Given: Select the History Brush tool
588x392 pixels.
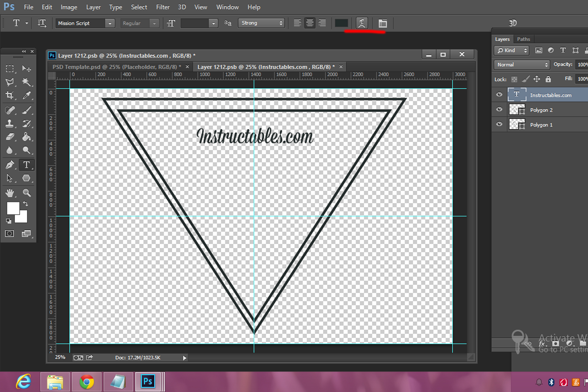Looking at the screenshot, I should click(x=26, y=123).
